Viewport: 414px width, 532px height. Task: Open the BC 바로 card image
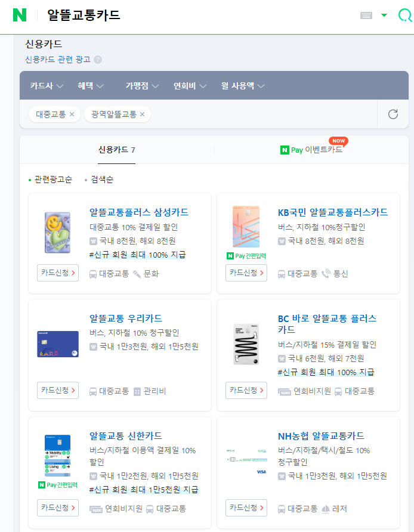click(x=246, y=344)
